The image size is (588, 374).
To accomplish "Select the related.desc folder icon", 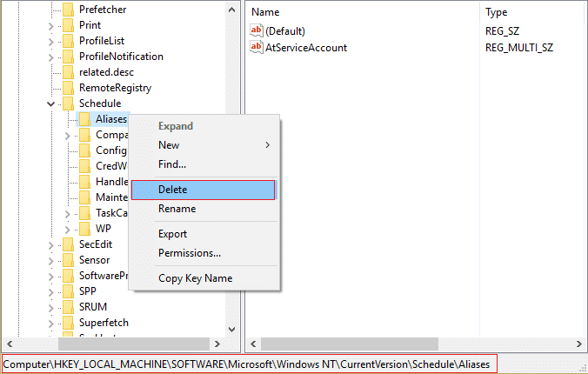I will tap(68, 72).
